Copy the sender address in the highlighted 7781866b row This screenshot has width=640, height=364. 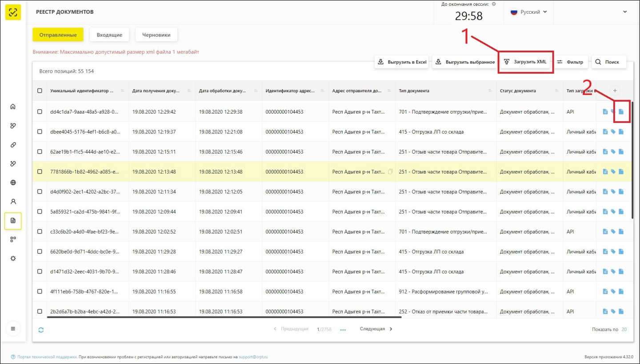[x=390, y=171]
